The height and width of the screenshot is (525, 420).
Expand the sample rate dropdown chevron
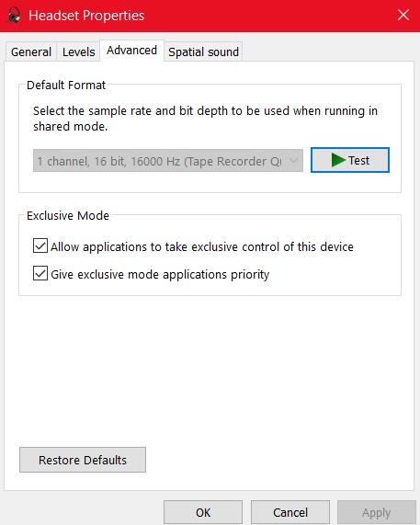tap(293, 161)
